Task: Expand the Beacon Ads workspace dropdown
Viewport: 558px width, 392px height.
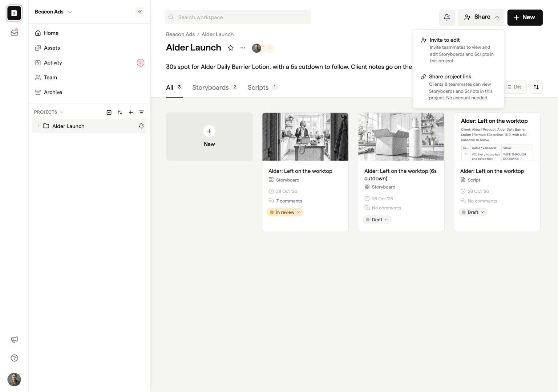Action: (53, 12)
